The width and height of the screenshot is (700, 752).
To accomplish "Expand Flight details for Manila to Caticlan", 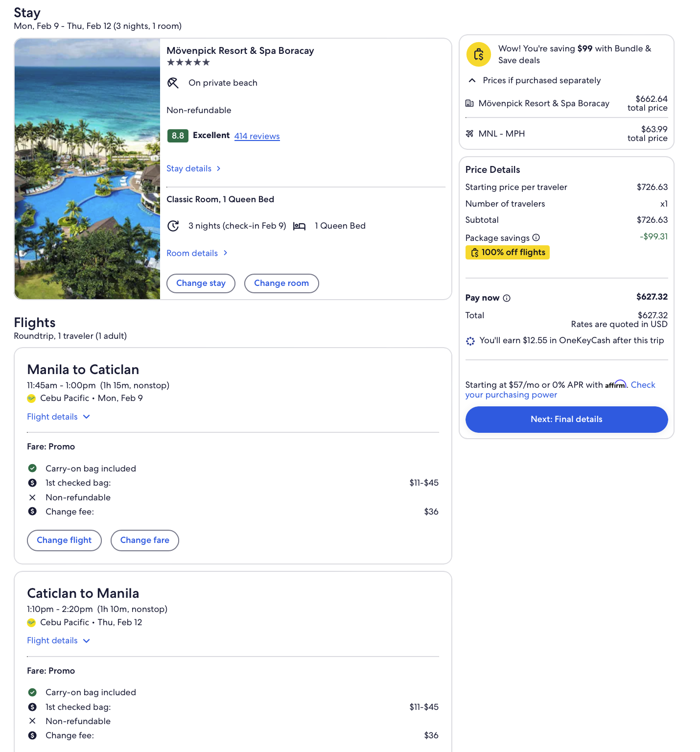I will [59, 417].
